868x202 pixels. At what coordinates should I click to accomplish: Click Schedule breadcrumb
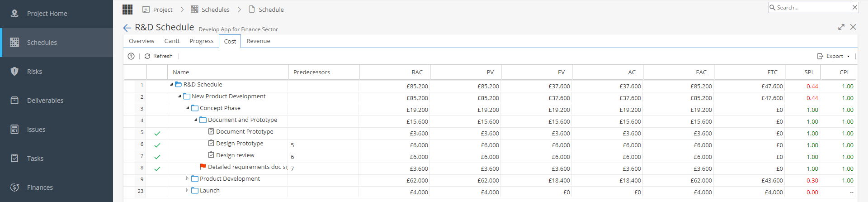[x=266, y=10]
